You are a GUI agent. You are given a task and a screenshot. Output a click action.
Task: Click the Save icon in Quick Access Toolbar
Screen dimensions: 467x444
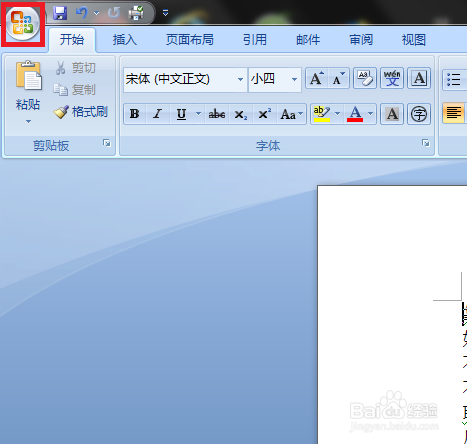60,13
